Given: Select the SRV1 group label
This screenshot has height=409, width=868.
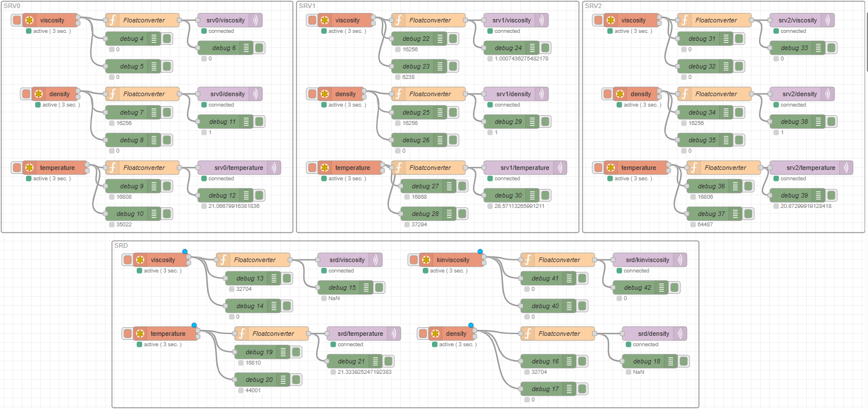Looking at the screenshot, I should pyautogui.click(x=307, y=5).
